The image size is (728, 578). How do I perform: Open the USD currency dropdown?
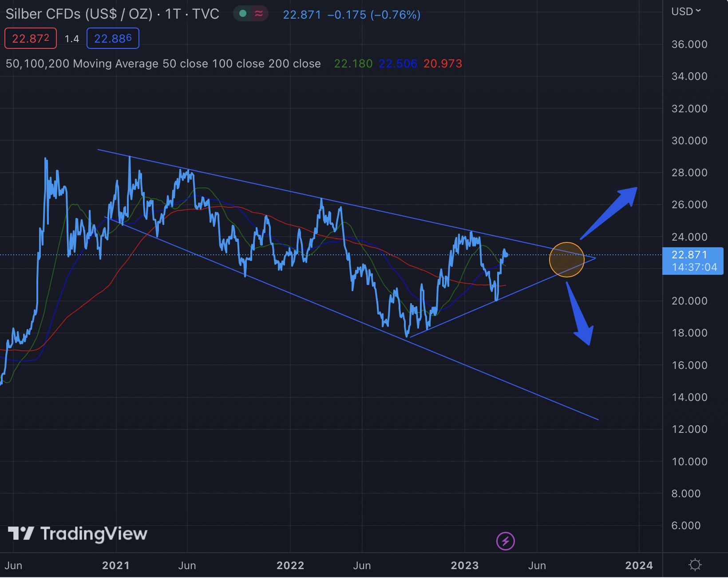[686, 12]
